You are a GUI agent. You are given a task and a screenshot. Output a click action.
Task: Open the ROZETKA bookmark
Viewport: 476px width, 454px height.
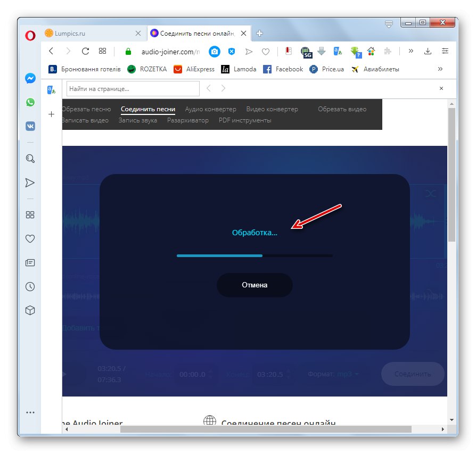tap(147, 69)
